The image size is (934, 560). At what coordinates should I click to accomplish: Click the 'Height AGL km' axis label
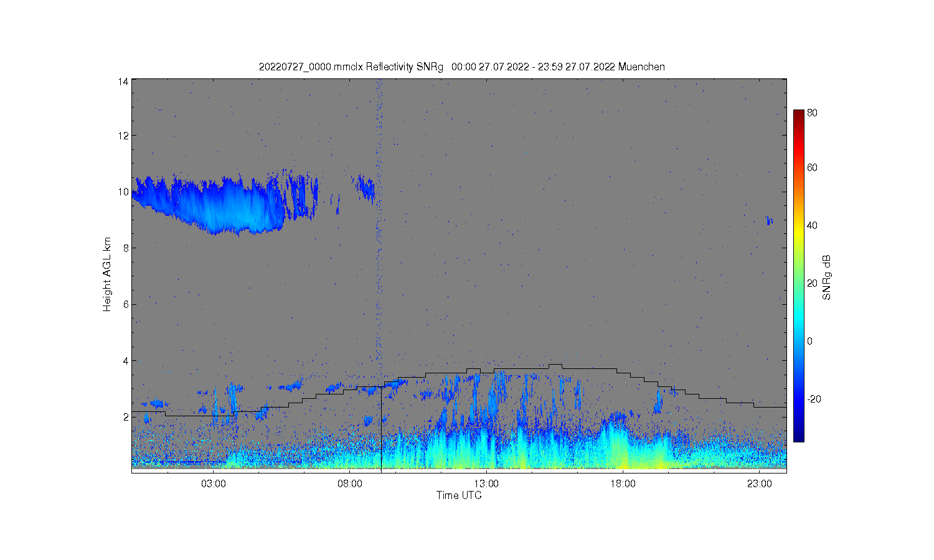(107, 274)
